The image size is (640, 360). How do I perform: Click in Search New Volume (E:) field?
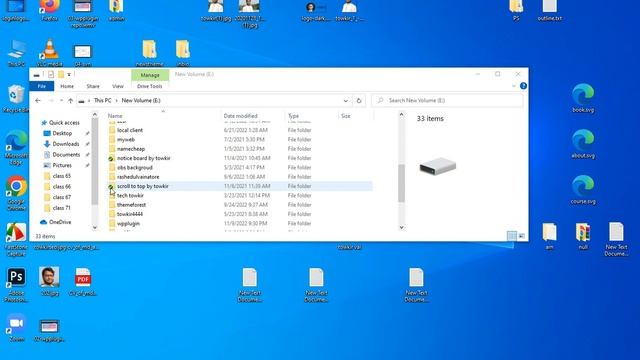point(447,100)
